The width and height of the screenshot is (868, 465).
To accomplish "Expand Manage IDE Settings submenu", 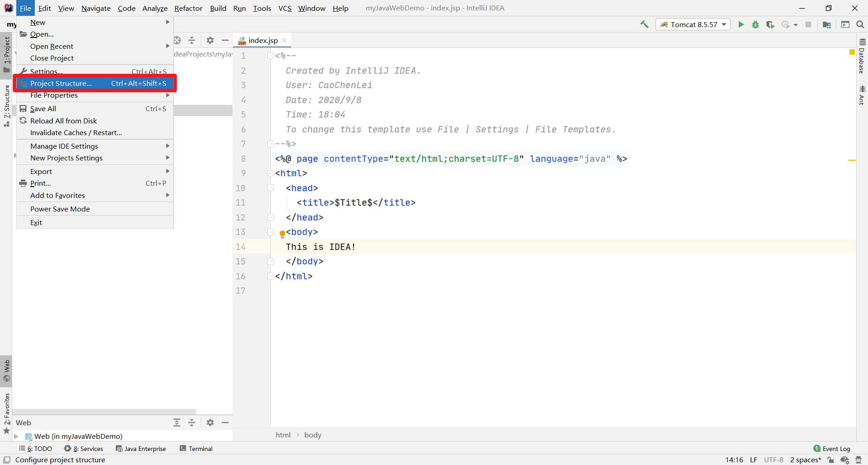I will (x=95, y=146).
